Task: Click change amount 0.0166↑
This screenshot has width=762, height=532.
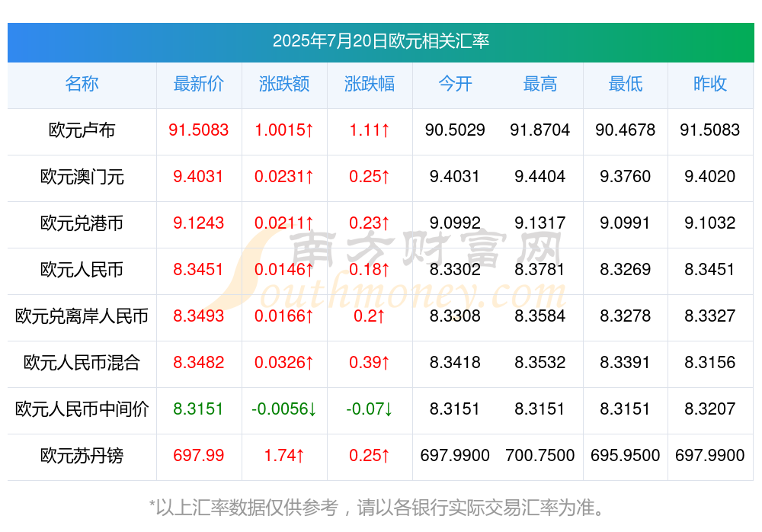Action: pyautogui.click(x=284, y=316)
